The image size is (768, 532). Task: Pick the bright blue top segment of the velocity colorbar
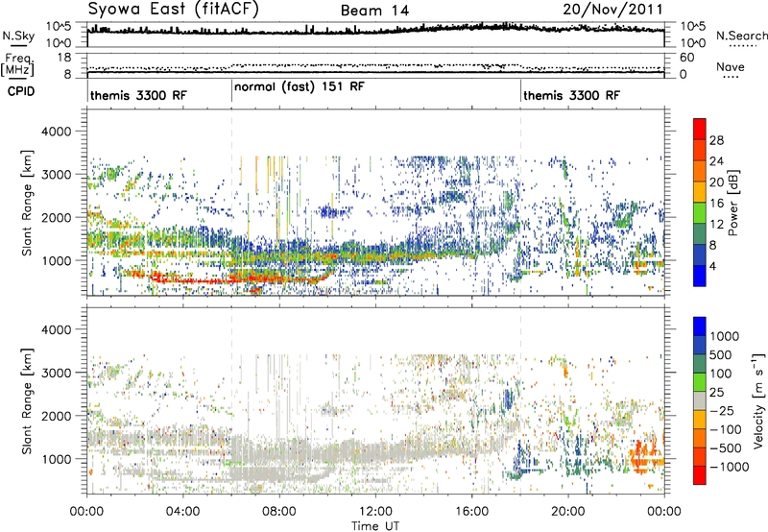click(x=700, y=326)
